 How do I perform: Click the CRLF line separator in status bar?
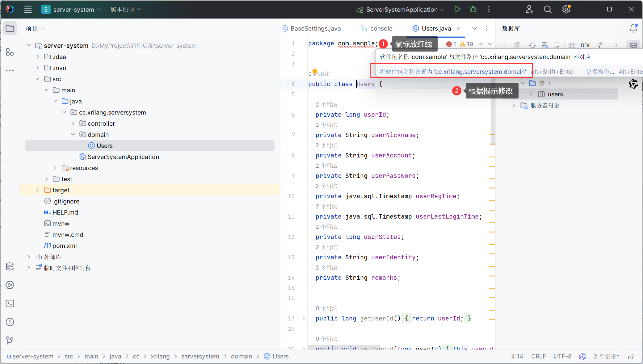pos(539,356)
